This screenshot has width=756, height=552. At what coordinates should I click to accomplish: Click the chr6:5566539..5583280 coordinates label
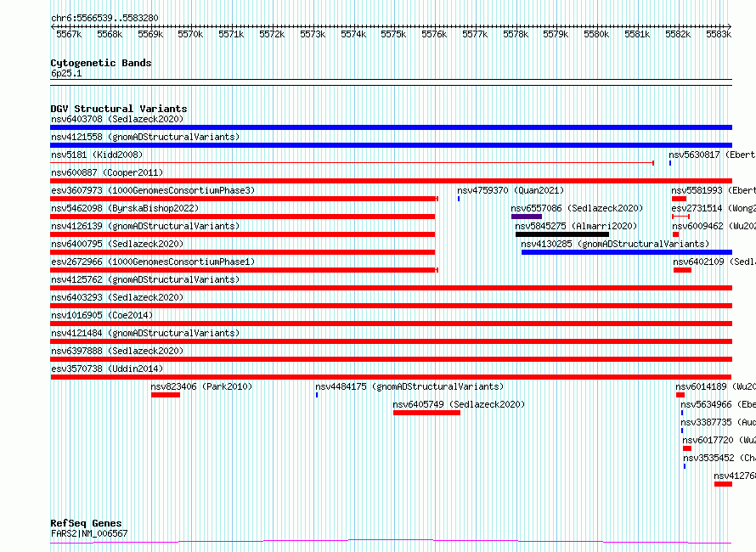tap(104, 18)
